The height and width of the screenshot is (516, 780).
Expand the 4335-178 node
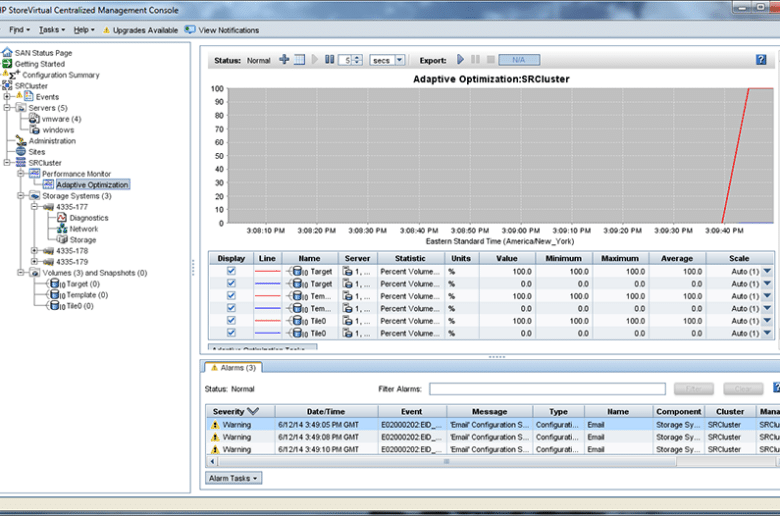click(x=34, y=251)
